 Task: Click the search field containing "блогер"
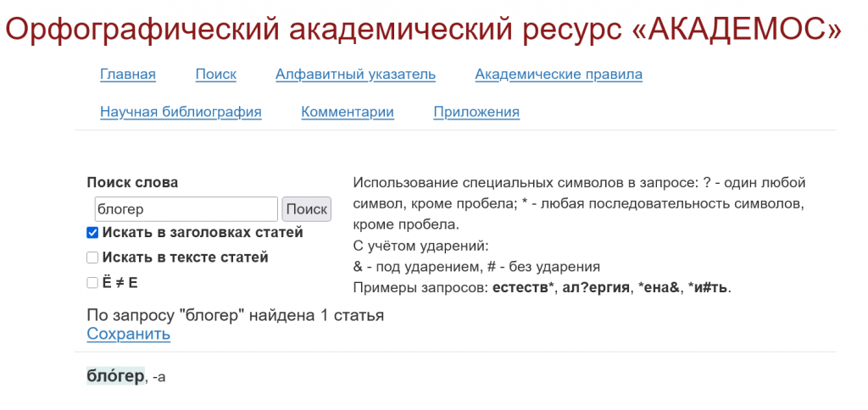[x=186, y=209]
